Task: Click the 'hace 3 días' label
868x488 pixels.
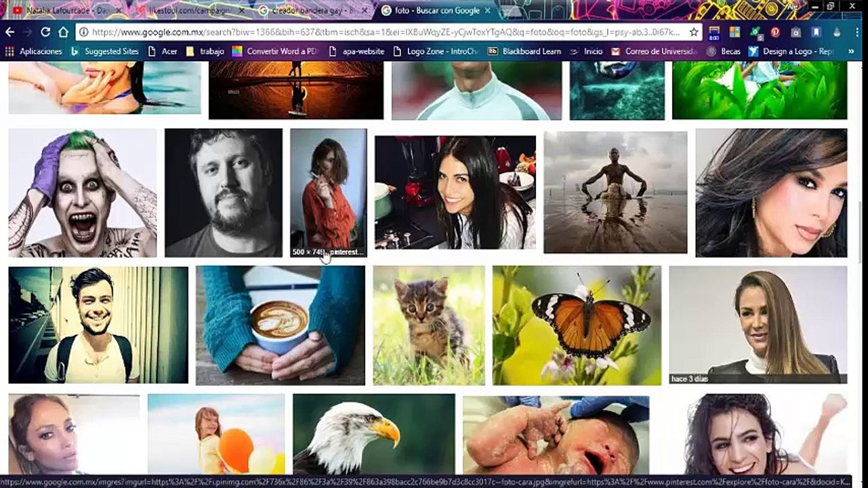Action: (689, 379)
